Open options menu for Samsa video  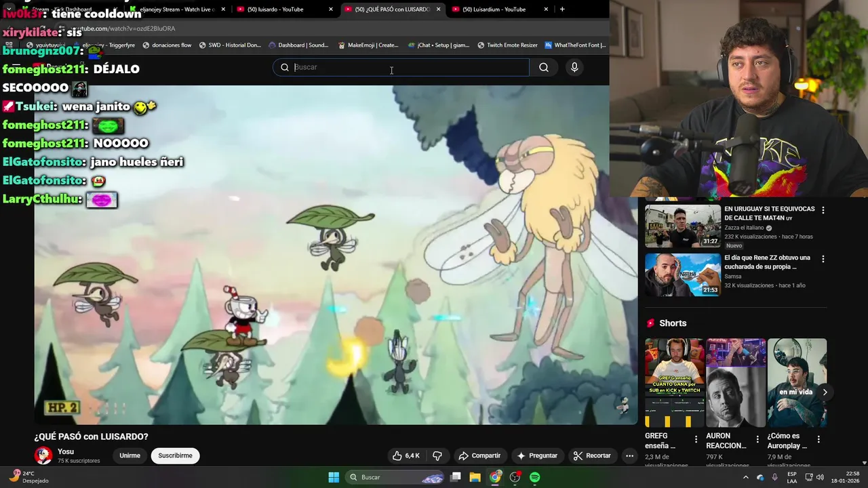[823, 259]
